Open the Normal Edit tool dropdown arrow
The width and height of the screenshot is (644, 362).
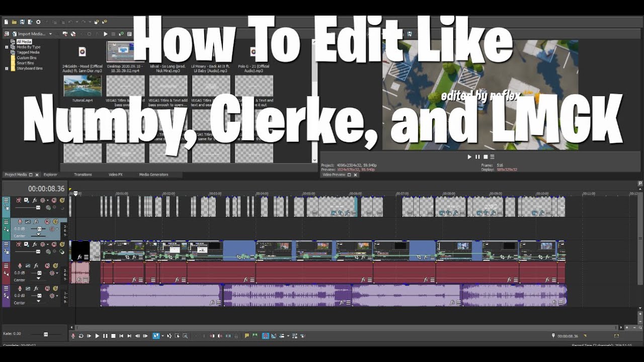(x=163, y=336)
